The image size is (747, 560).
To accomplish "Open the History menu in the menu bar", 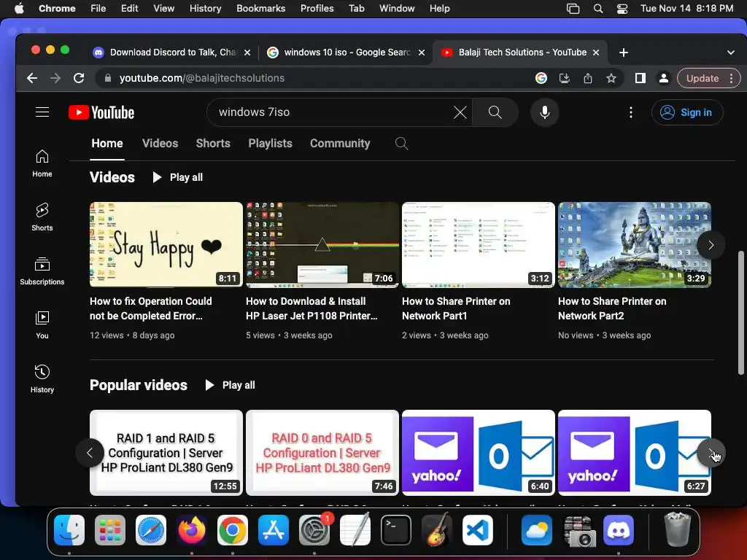I will pos(205,9).
